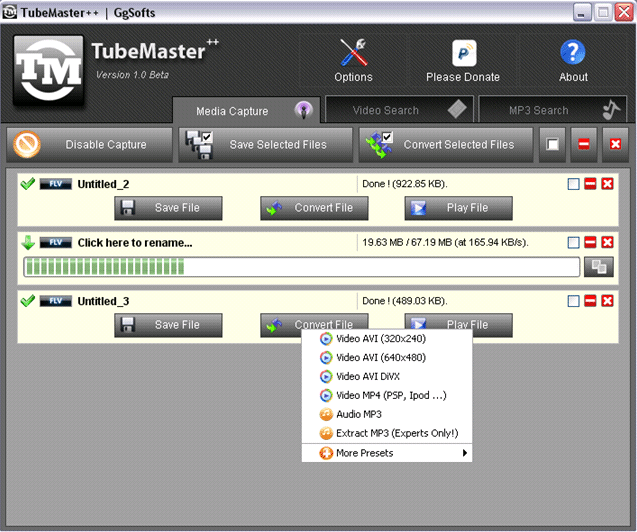637x532 pixels.
Task: Click Save File for Untitled_3
Action: point(168,325)
